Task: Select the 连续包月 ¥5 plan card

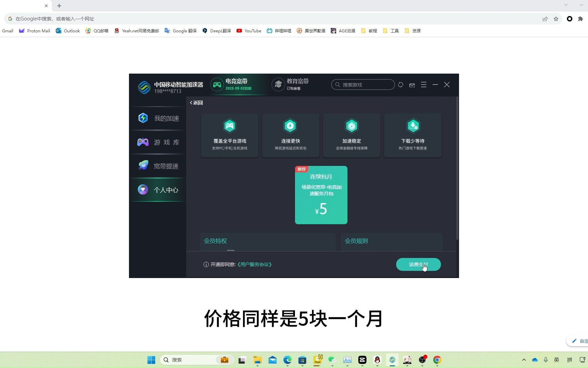Action: (321, 195)
